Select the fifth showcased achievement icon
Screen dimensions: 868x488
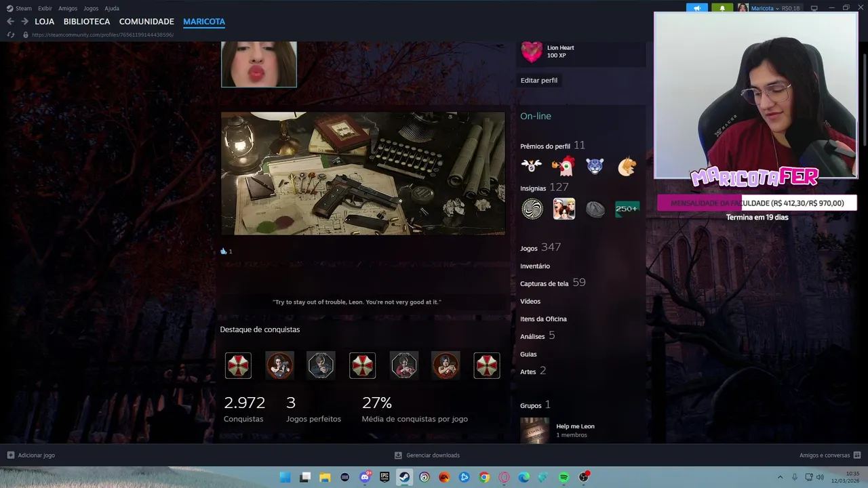pos(404,365)
